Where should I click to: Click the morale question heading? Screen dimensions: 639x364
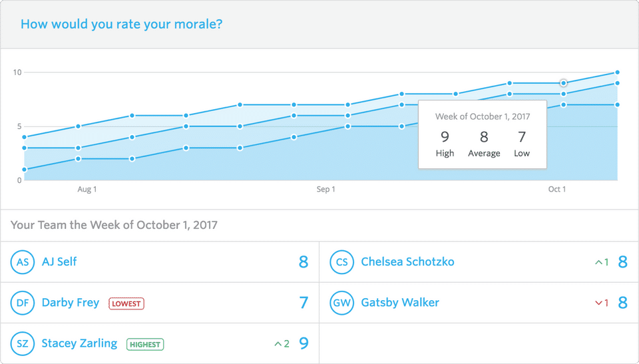point(122,25)
